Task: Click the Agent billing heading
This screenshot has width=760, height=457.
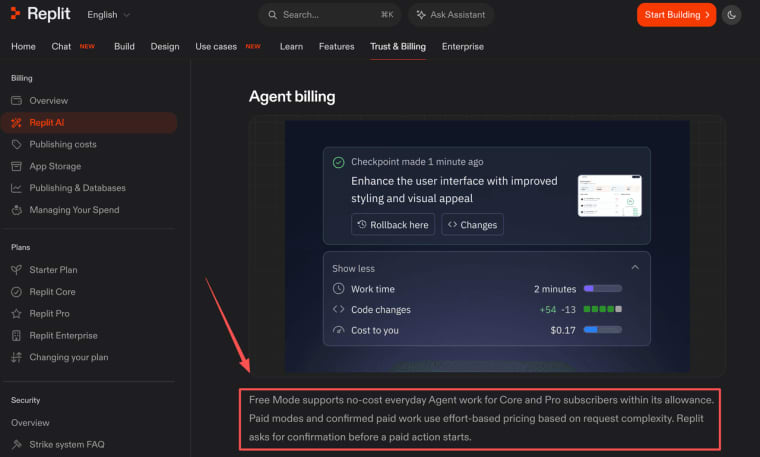Action: 292,96
